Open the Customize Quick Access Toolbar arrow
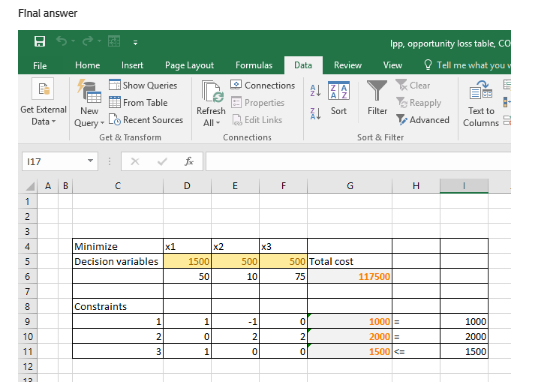 point(136,43)
